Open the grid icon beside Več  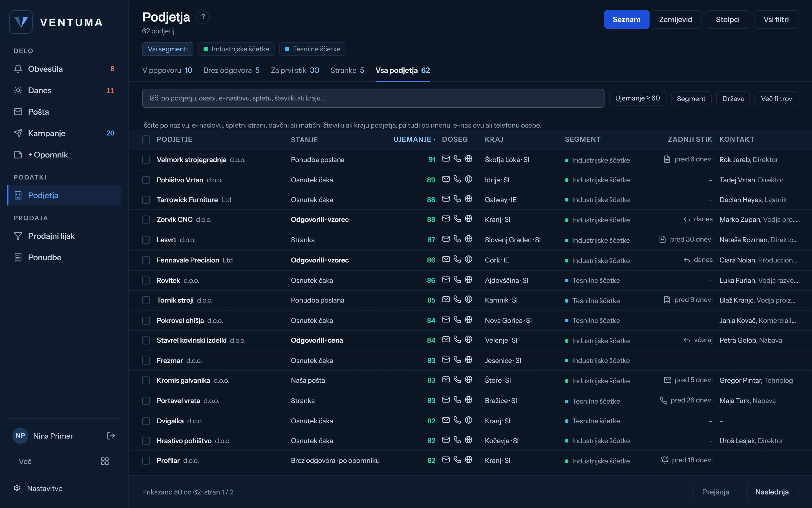tap(105, 461)
